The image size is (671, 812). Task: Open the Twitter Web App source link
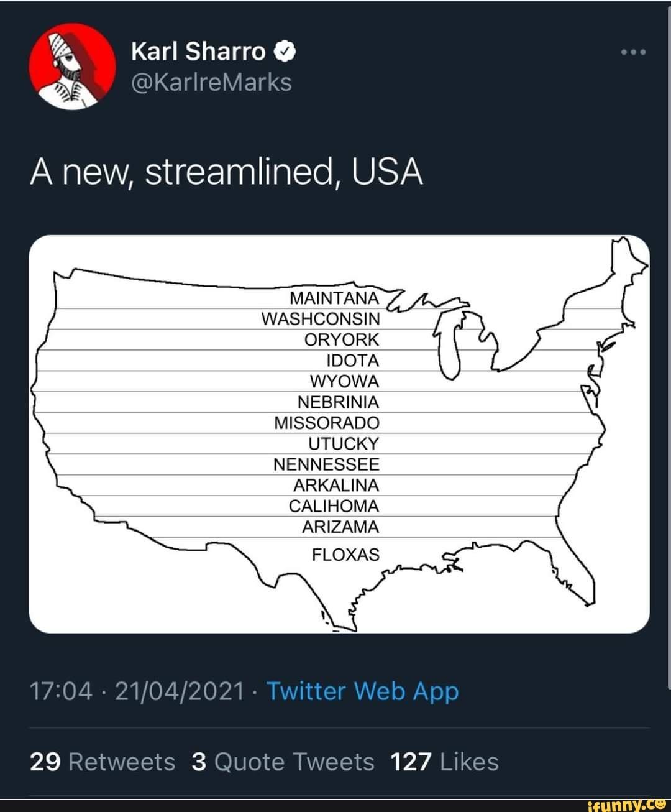[362, 691]
